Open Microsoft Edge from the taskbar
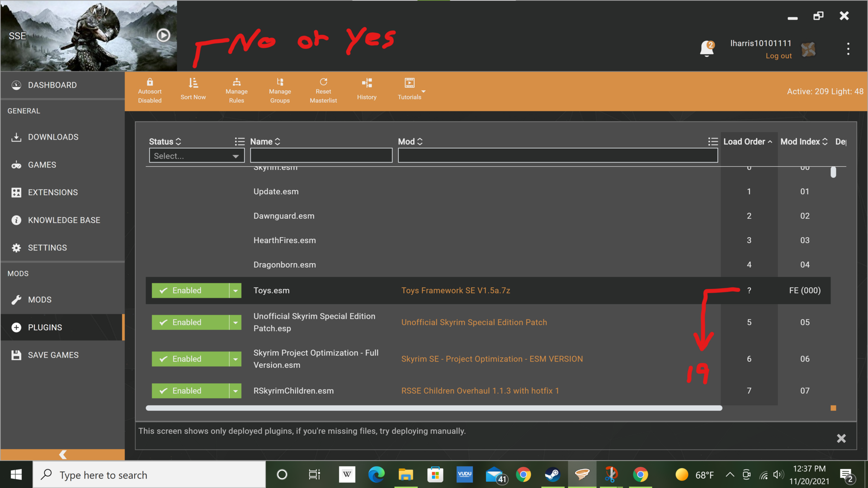 [376, 474]
